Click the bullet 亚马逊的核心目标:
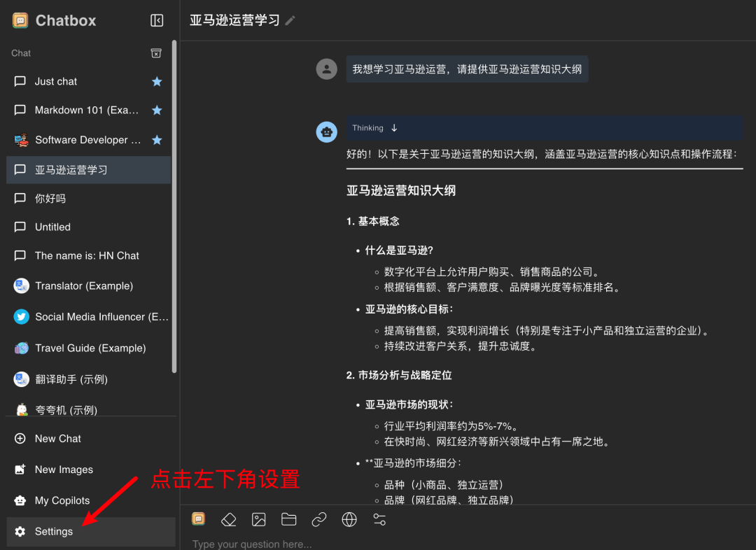 tap(409, 309)
